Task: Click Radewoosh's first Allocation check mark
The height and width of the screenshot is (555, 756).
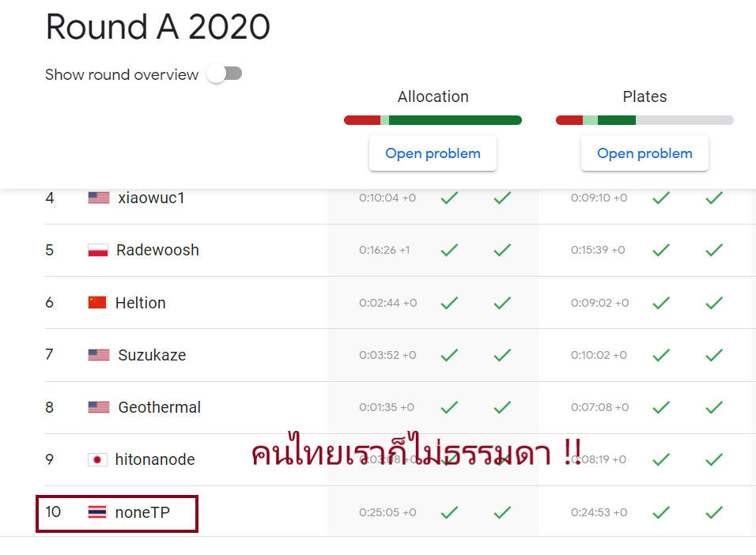Action: coord(449,250)
